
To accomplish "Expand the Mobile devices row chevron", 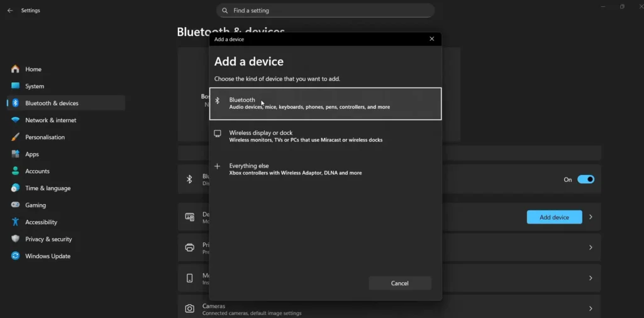I will click(591, 278).
